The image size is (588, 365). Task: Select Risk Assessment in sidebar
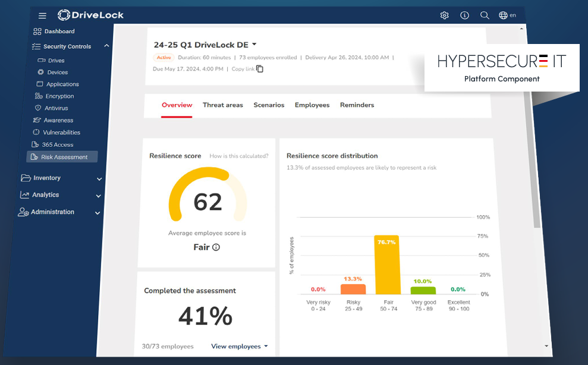pos(62,157)
